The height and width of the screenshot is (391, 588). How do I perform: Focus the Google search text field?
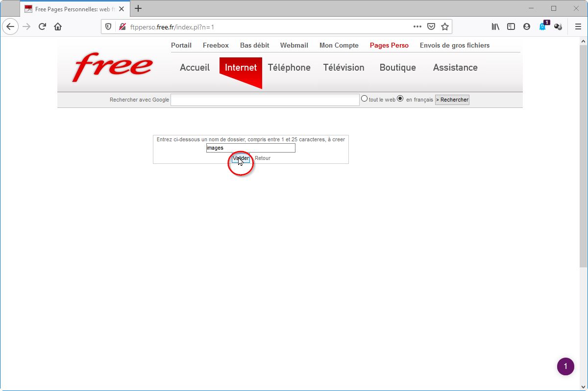(265, 100)
